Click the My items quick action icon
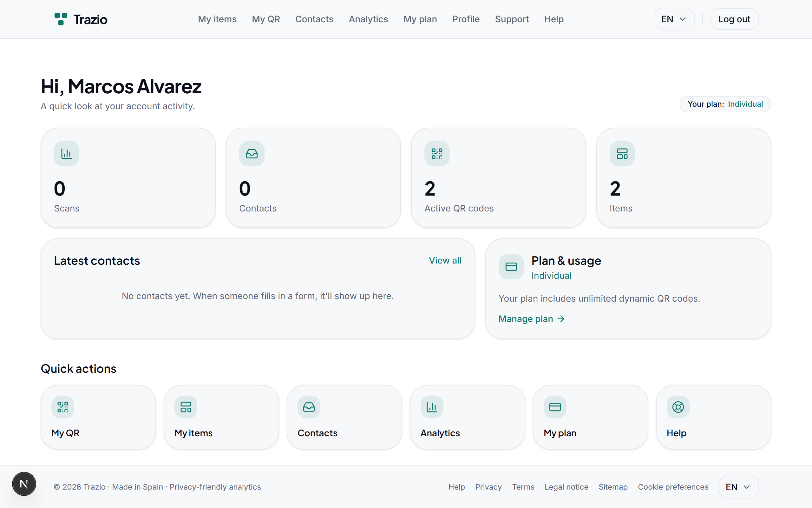 coord(186,407)
